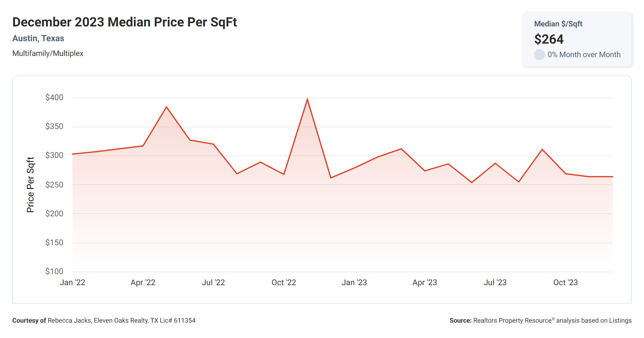Click the Oct '23 x-axis label
This screenshot has height=338, width=644.
565,282
